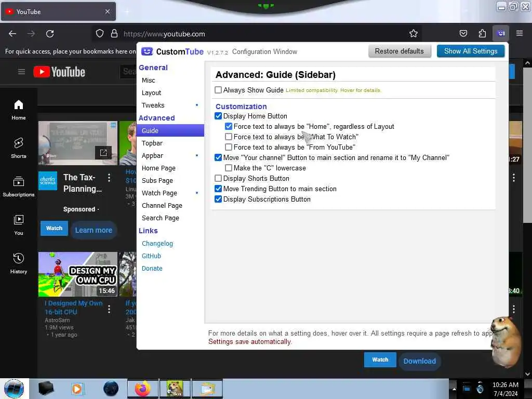This screenshot has width=532, height=399.
Task: Open History in YouTube sidebar
Action: 19,263
